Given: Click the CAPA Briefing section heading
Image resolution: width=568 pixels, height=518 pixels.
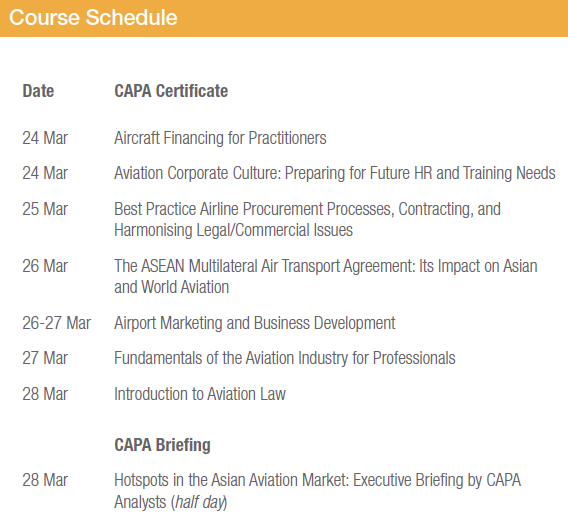Looking at the screenshot, I should point(162,445).
